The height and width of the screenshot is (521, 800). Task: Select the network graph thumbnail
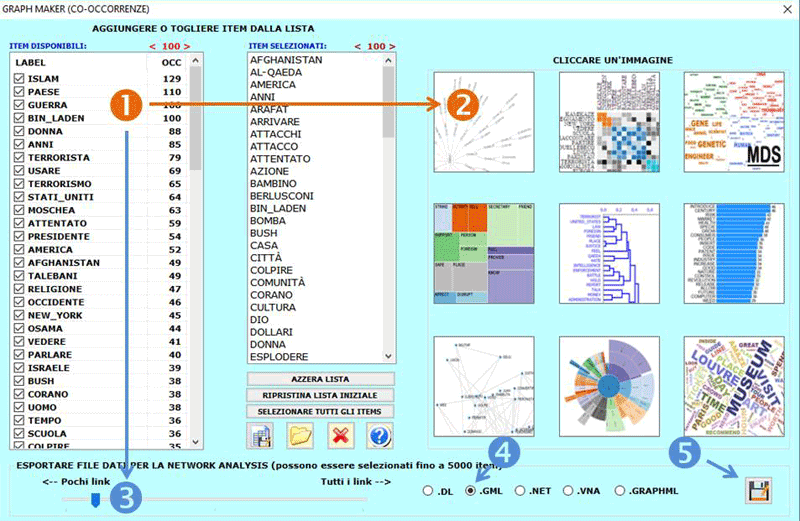click(x=484, y=386)
